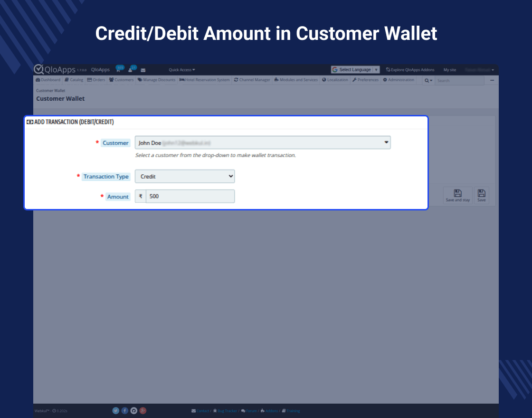Click the three-dots overflow menu icon

tap(492, 80)
